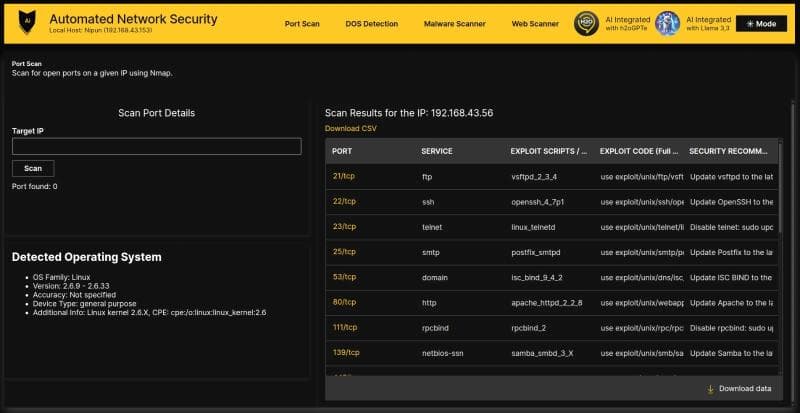Click the Local Host: Nipun address text

click(101, 31)
